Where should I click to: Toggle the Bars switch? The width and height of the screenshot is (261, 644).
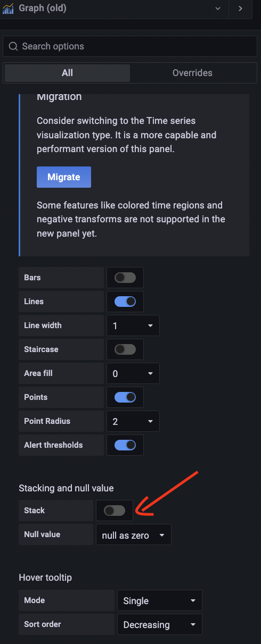click(x=125, y=278)
